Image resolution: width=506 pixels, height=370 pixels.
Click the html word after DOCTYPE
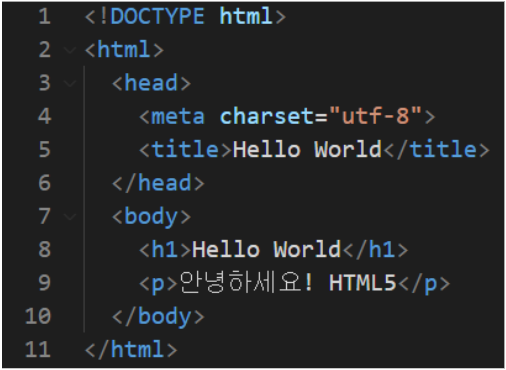click(246, 16)
